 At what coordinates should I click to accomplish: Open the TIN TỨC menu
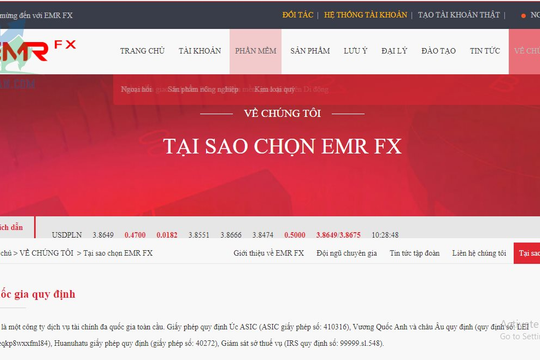point(485,51)
